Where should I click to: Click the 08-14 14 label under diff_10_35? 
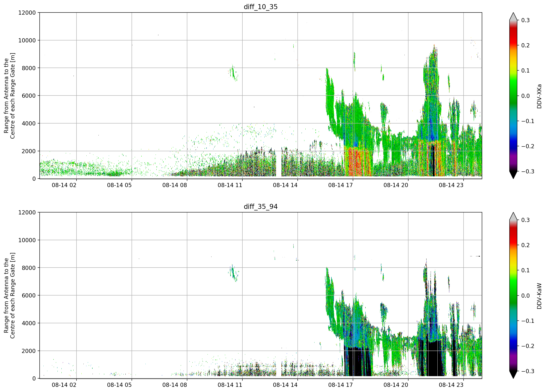285,185
